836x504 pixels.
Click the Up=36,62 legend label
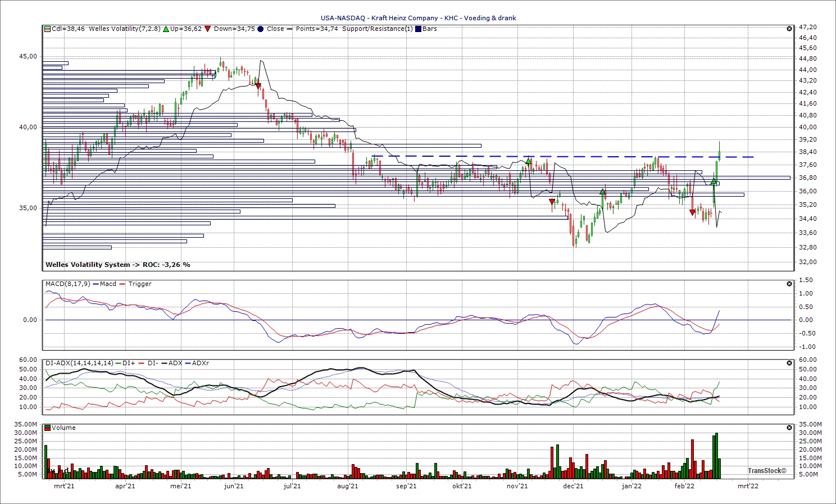(x=186, y=29)
